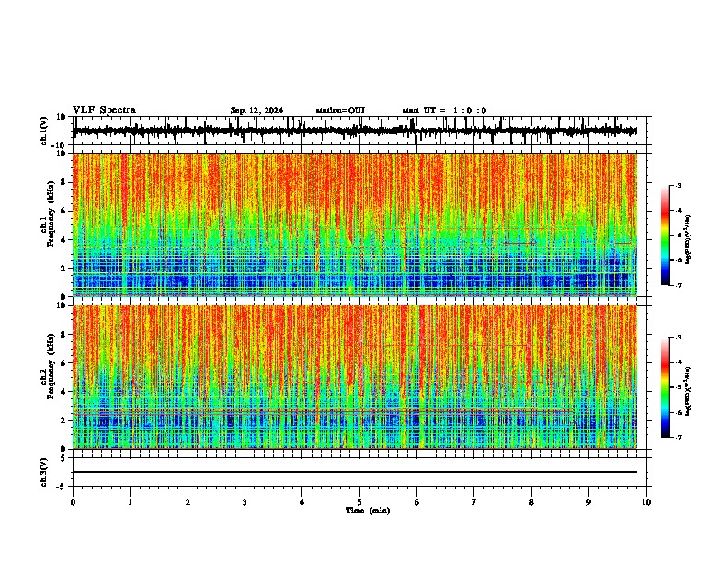Click the ch.1 color scale 'log(PSD)' unit label
728x563 pixels.
(x=688, y=239)
